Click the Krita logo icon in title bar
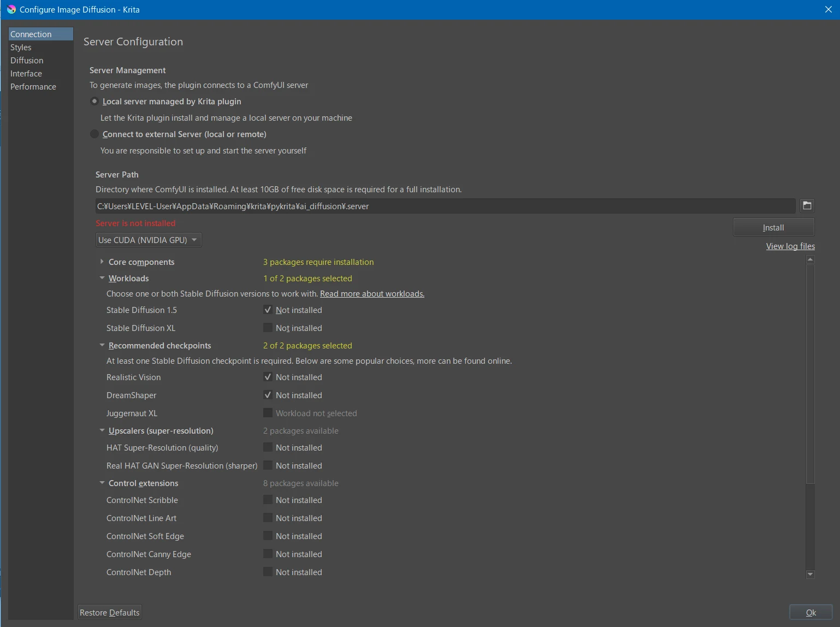840x627 pixels. click(11, 9)
